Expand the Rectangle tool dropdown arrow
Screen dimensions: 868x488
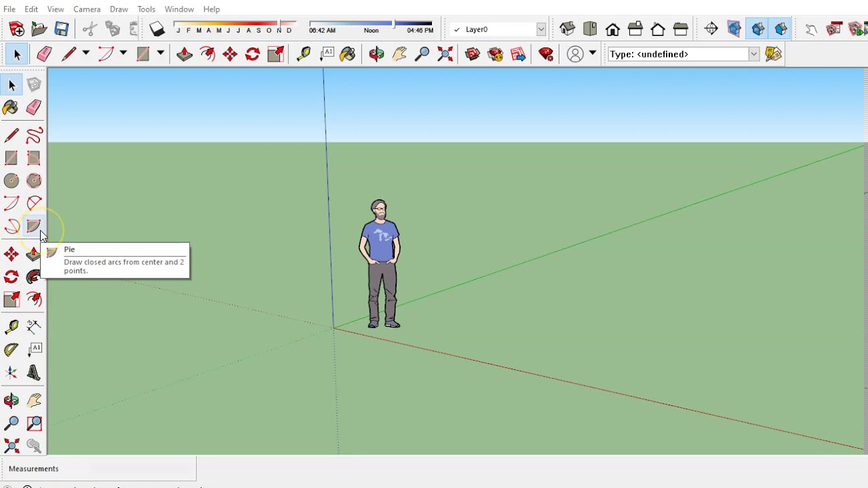coord(160,54)
